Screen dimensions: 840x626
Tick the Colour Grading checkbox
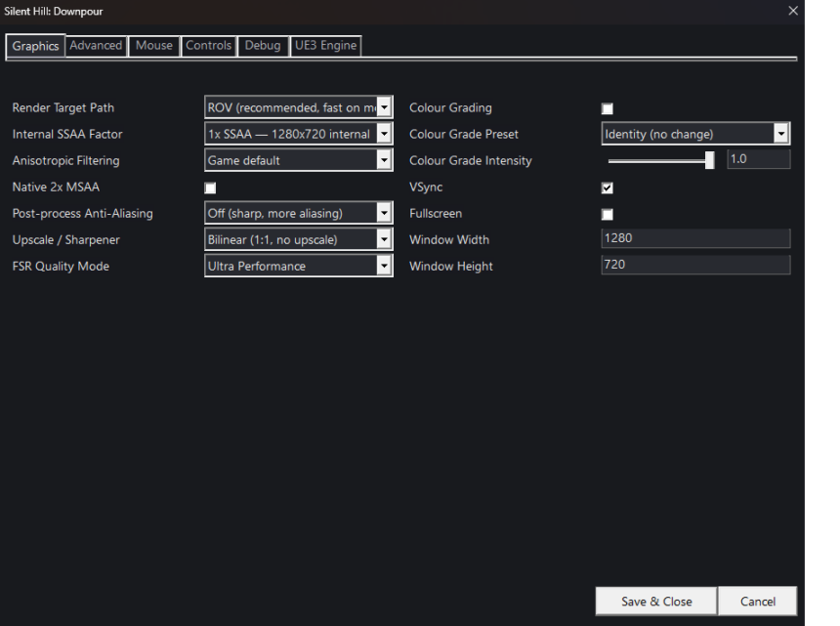coord(607,108)
